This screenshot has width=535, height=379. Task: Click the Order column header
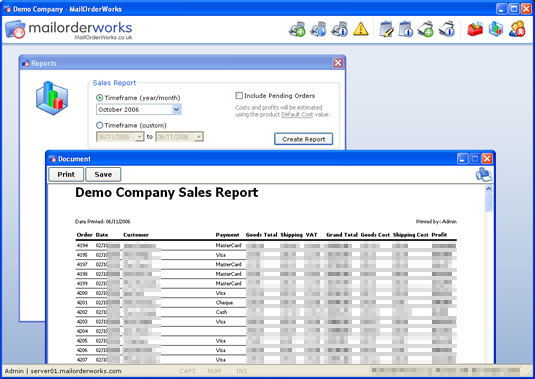click(x=85, y=235)
